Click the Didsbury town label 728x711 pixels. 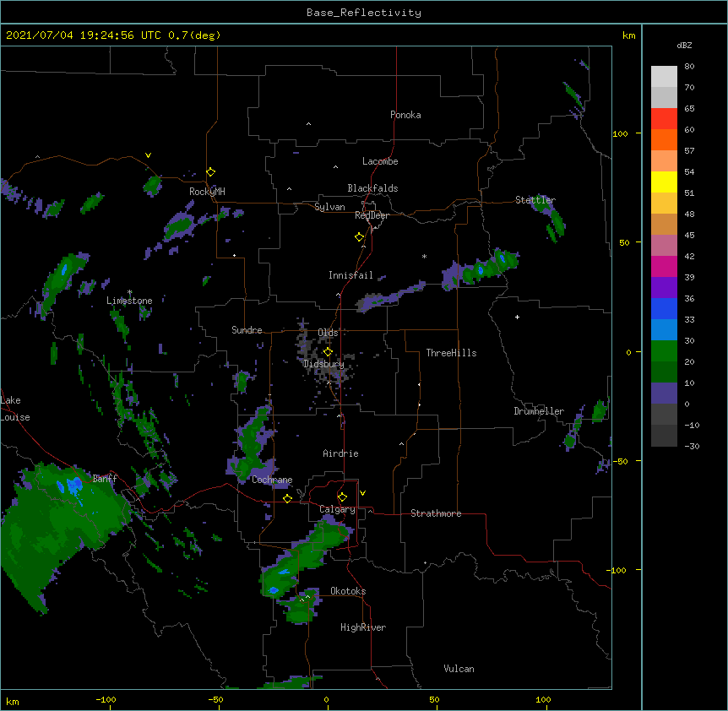[x=323, y=364]
